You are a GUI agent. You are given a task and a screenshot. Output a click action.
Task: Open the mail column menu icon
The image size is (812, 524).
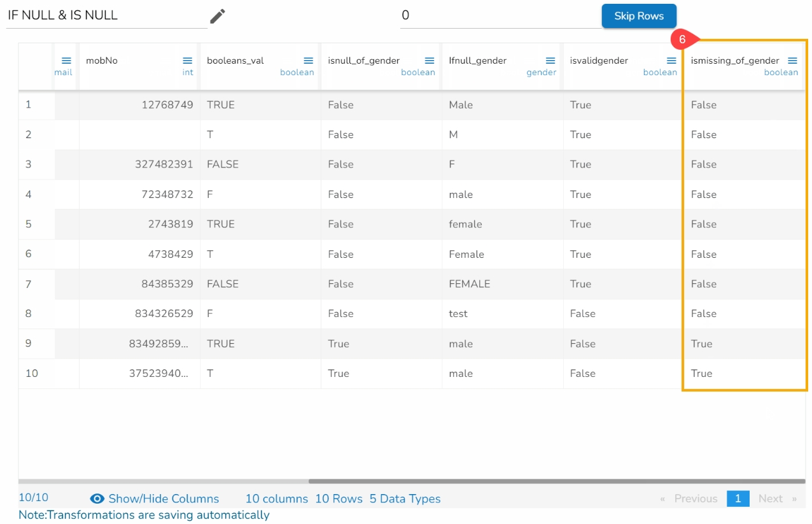tap(66, 60)
